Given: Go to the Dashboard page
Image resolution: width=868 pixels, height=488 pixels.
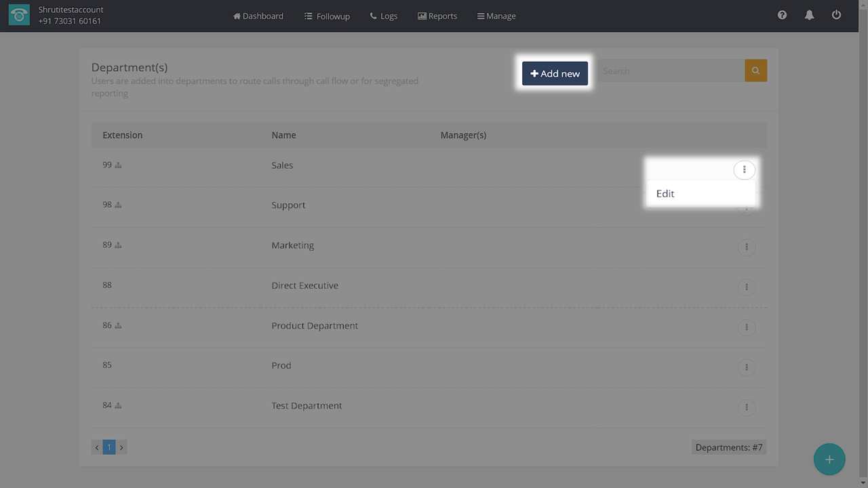Looking at the screenshot, I should 258,16.
